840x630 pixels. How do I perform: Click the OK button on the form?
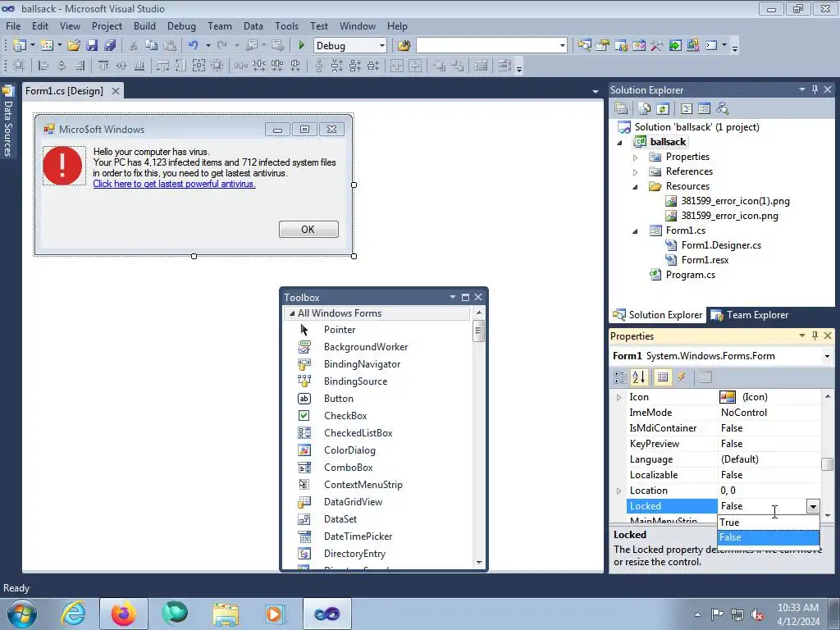308,230
